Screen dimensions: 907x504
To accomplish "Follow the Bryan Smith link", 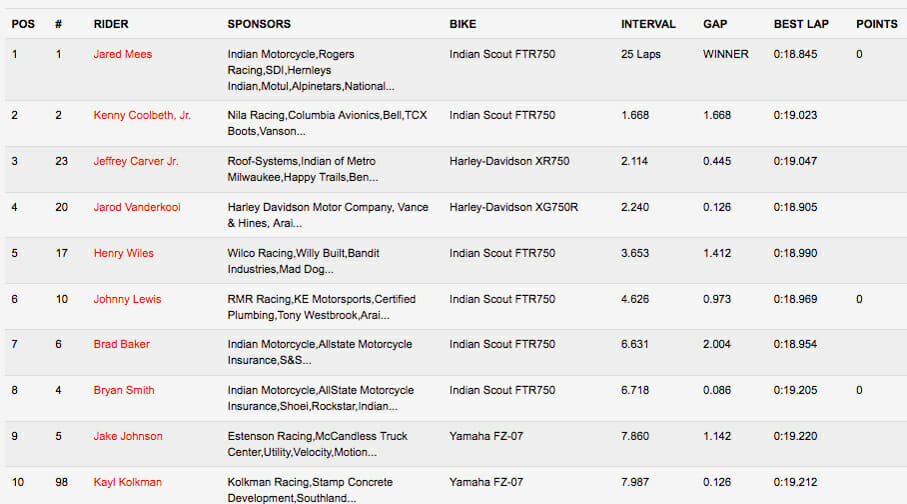I will click(x=123, y=390).
